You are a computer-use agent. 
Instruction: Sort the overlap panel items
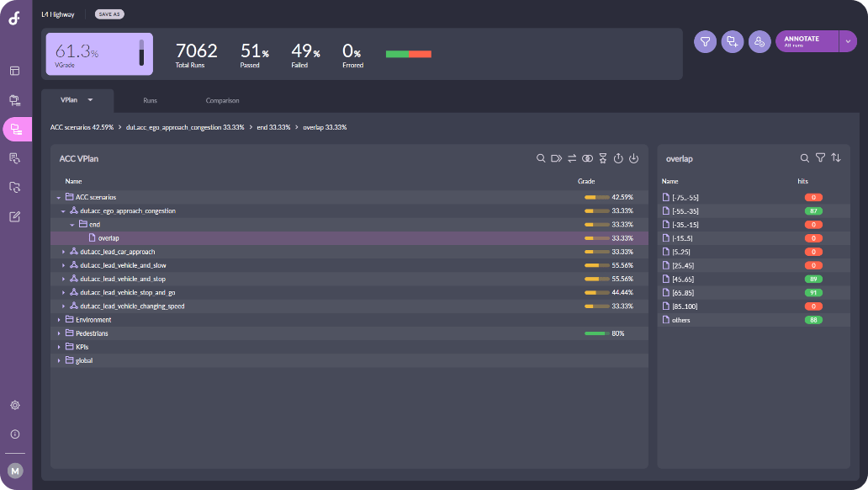[835, 157]
